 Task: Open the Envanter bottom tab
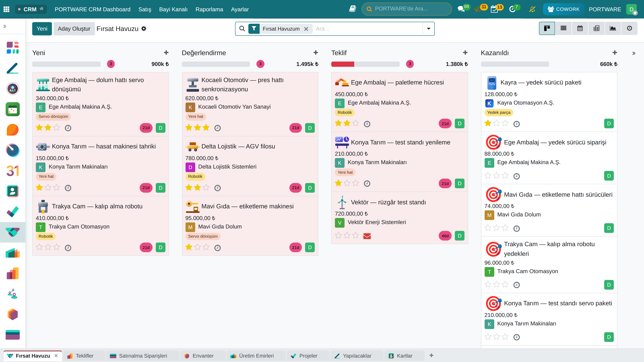click(x=203, y=356)
